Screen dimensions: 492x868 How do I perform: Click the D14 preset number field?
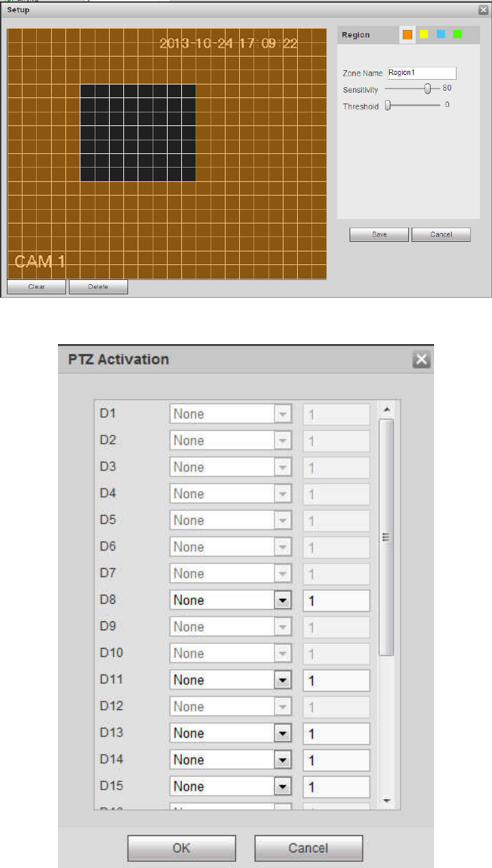(x=337, y=760)
